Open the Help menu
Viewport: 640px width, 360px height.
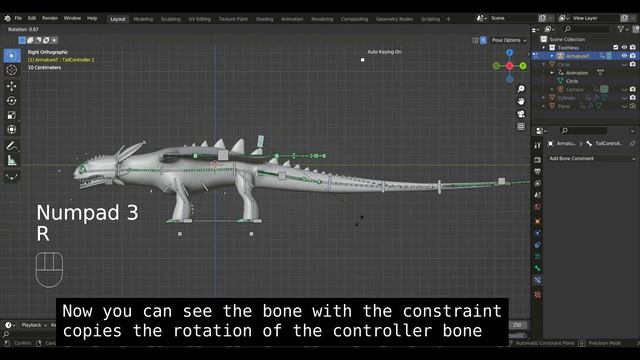pyautogui.click(x=92, y=18)
